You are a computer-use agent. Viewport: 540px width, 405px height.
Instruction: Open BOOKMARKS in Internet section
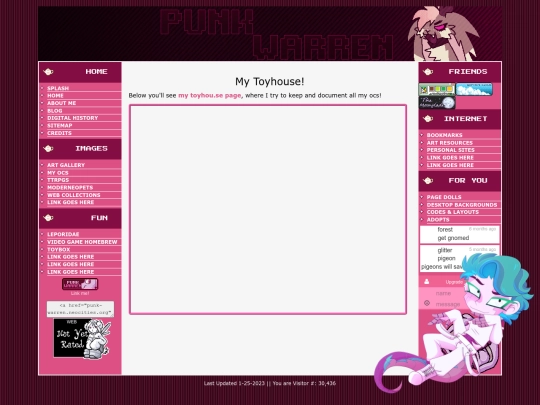[444, 135]
